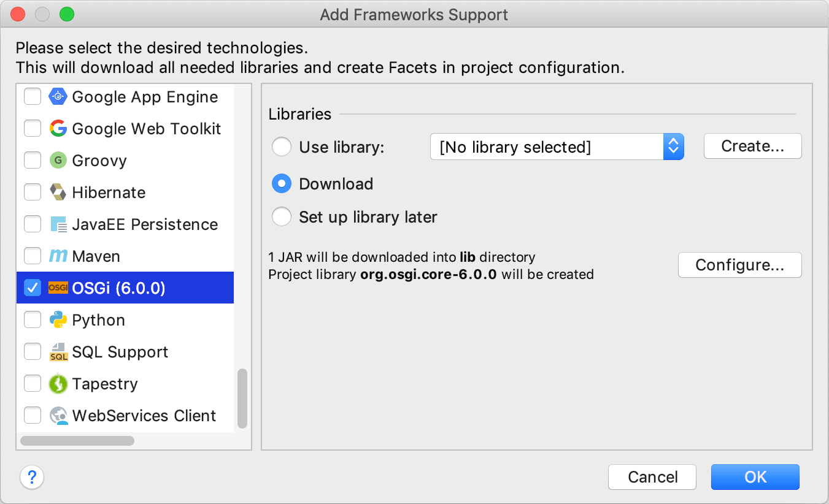
Task: Click the Create... library button
Action: (752, 146)
